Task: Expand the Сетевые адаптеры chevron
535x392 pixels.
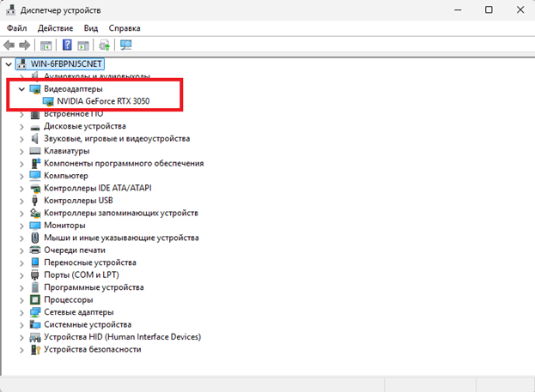Action: pyautogui.click(x=21, y=312)
